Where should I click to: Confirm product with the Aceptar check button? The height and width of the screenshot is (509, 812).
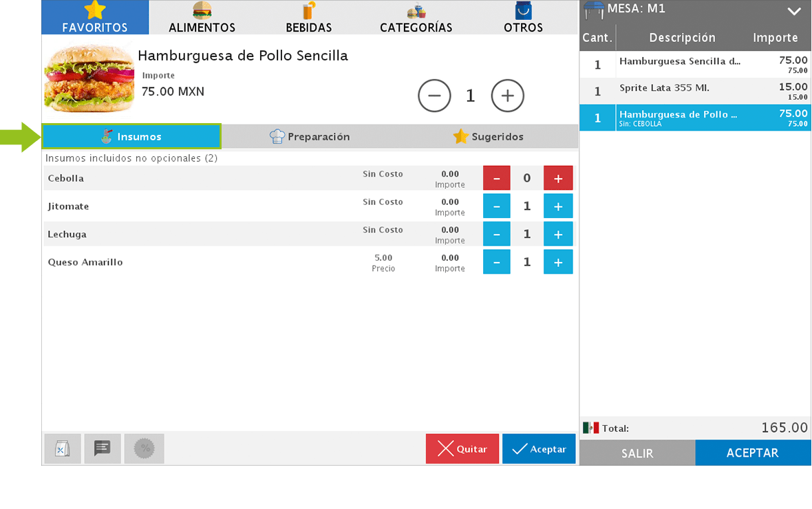(539, 449)
